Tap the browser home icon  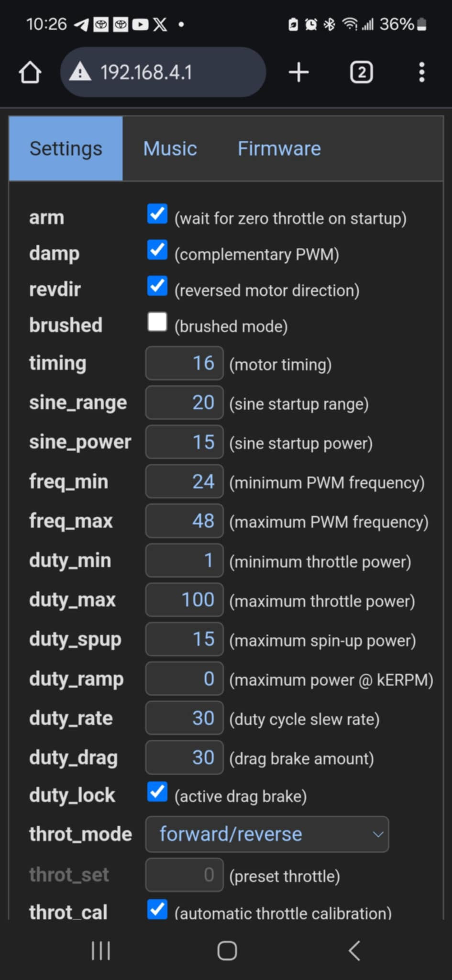tap(30, 72)
